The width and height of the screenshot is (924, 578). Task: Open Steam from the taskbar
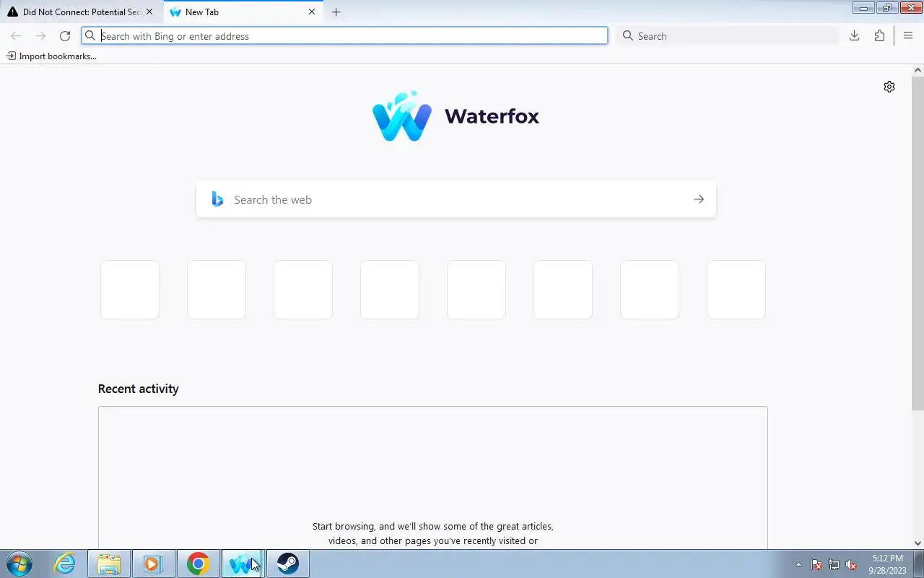pos(288,564)
